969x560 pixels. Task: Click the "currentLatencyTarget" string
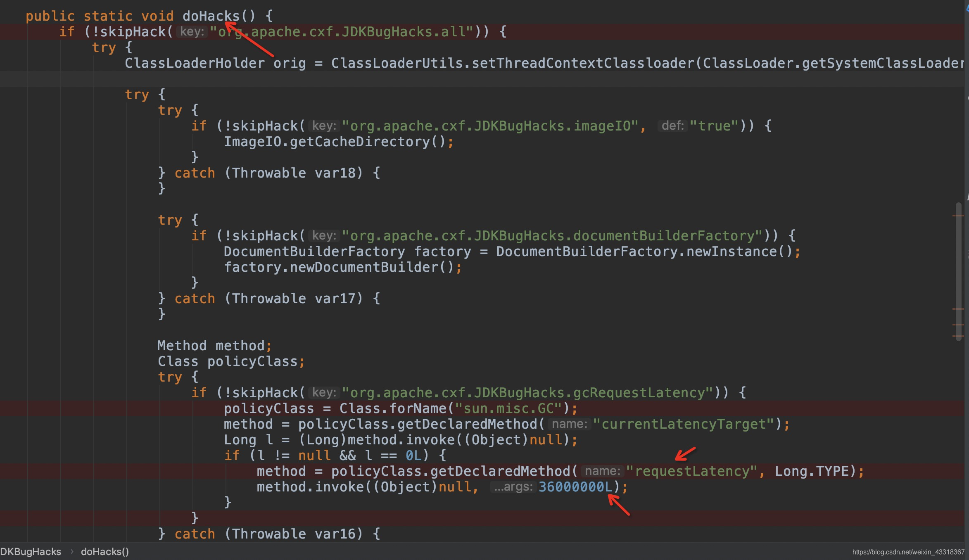(684, 424)
